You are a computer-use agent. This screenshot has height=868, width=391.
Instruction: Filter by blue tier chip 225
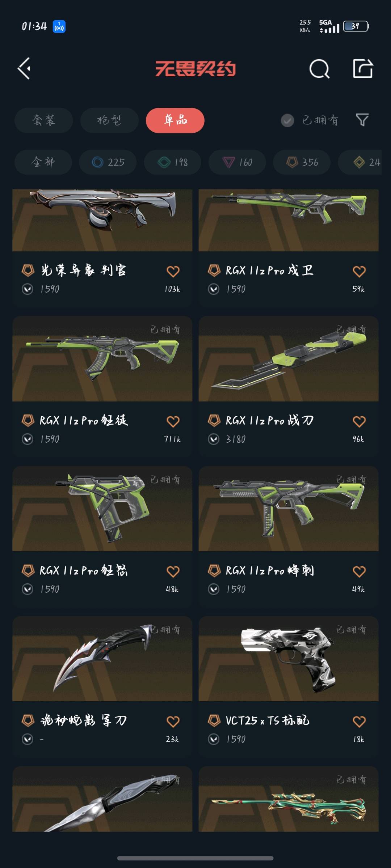tap(108, 162)
